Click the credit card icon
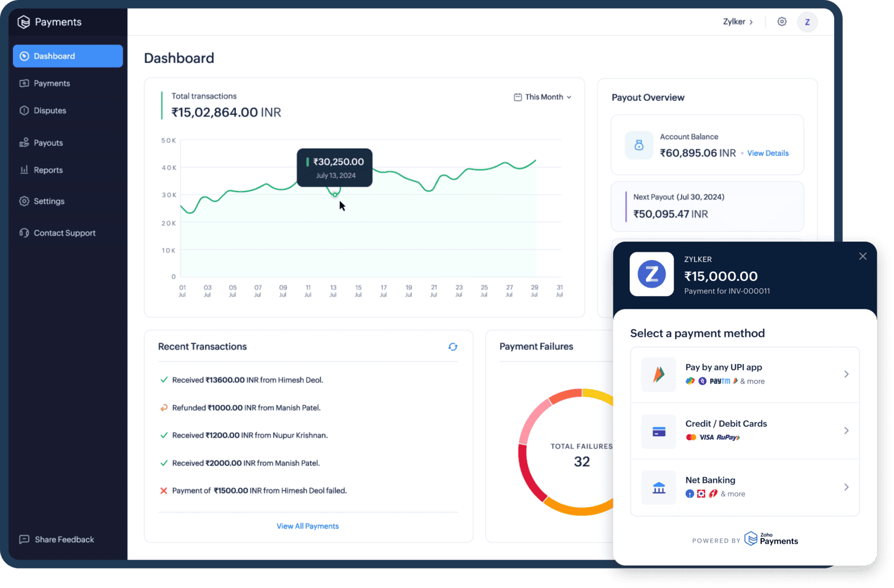Image resolution: width=894 pixels, height=588 pixels. [x=659, y=431]
